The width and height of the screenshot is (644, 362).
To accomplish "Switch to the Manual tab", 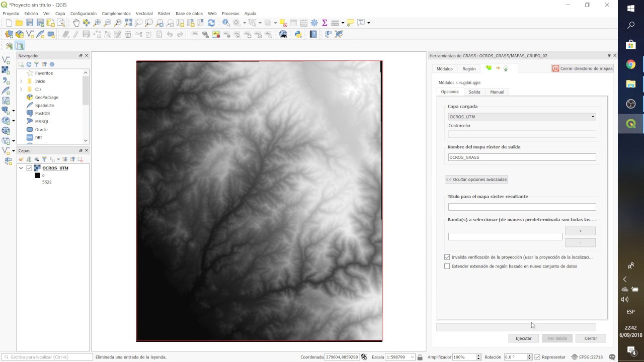I will coord(497,92).
